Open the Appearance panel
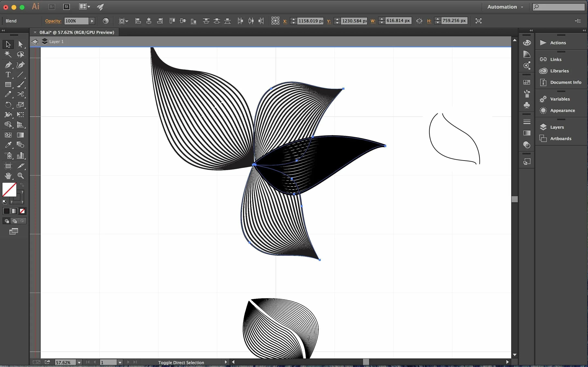 click(x=562, y=111)
